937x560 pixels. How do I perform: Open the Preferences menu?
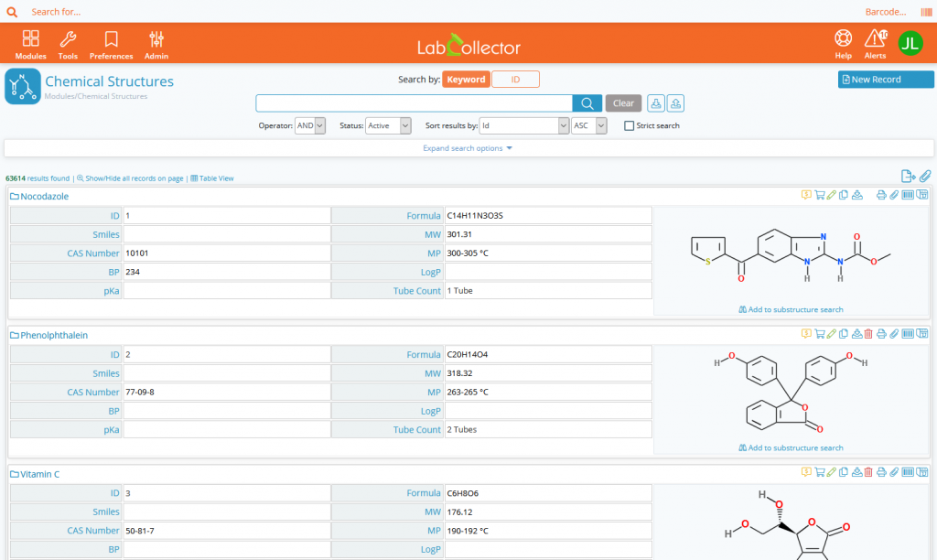111,44
